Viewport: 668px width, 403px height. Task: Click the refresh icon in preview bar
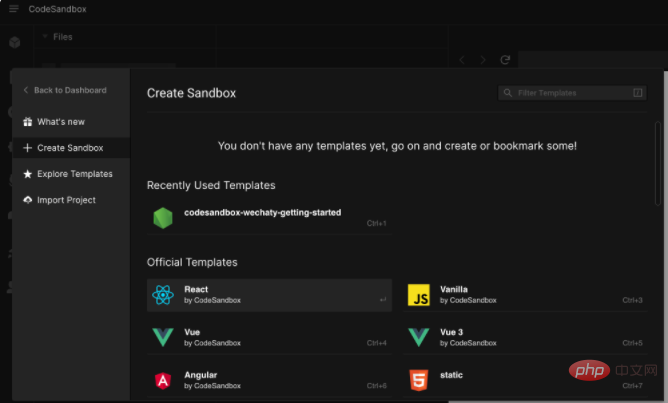pyautogui.click(x=505, y=60)
